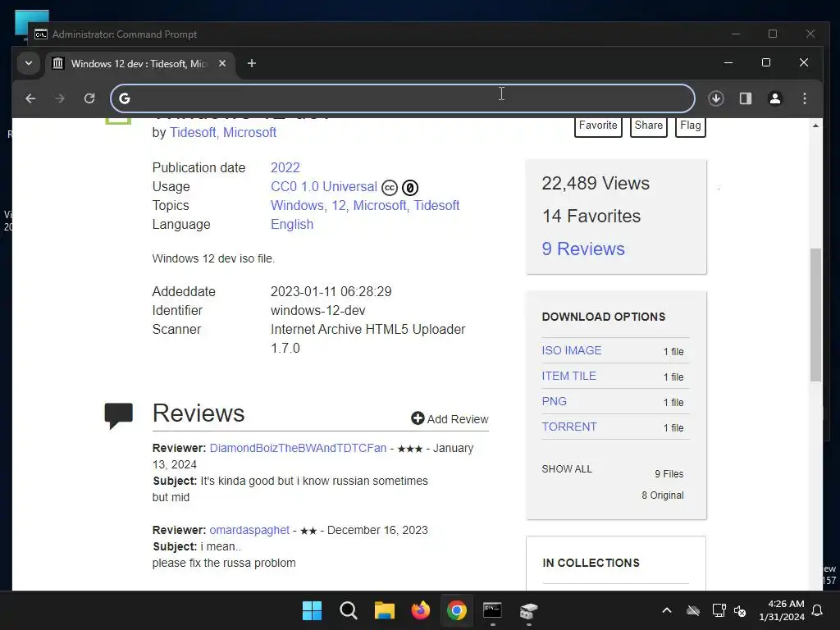Open reviewer omardaspaghet profile

point(249,531)
